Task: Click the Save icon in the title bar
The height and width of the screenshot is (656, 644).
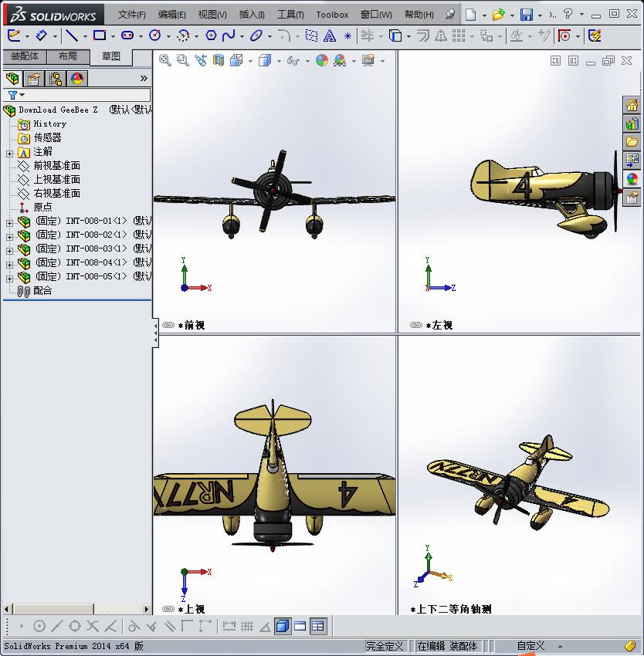Action: 527,15
